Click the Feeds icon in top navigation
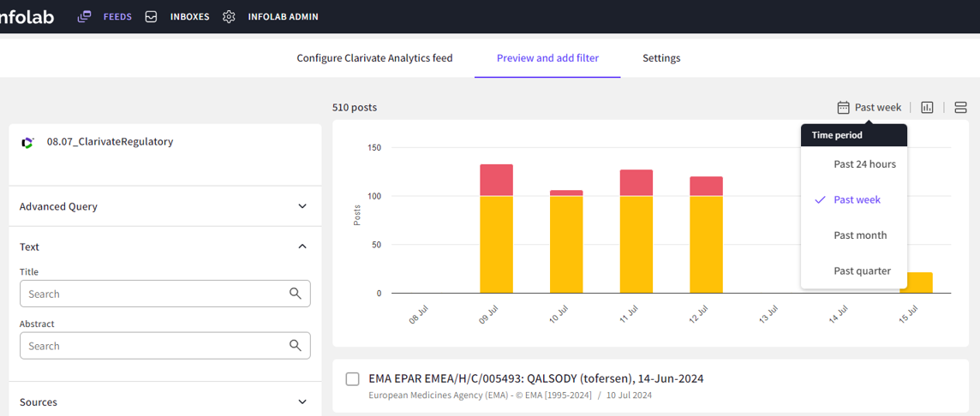The image size is (980, 416). coord(84,16)
